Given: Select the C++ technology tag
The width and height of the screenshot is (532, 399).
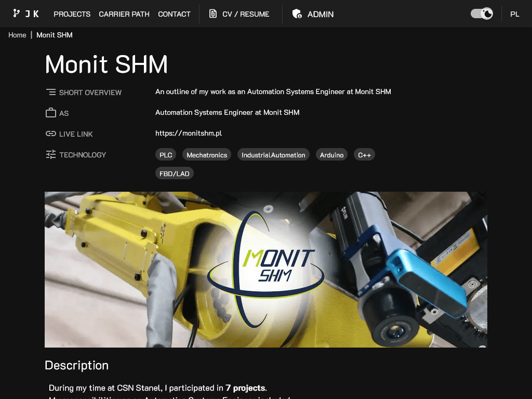Looking at the screenshot, I should coord(364,155).
